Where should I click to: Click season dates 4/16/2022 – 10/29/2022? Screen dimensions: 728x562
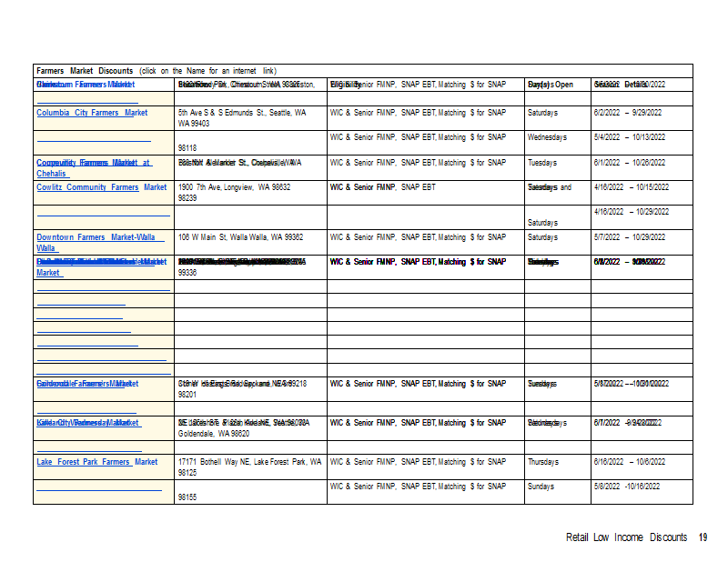pyautogui.click(x=632, y=212)
